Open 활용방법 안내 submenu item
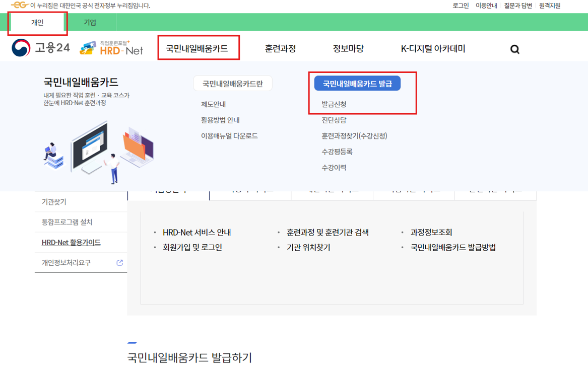The image size is (588, 373). tap(220, 120)
